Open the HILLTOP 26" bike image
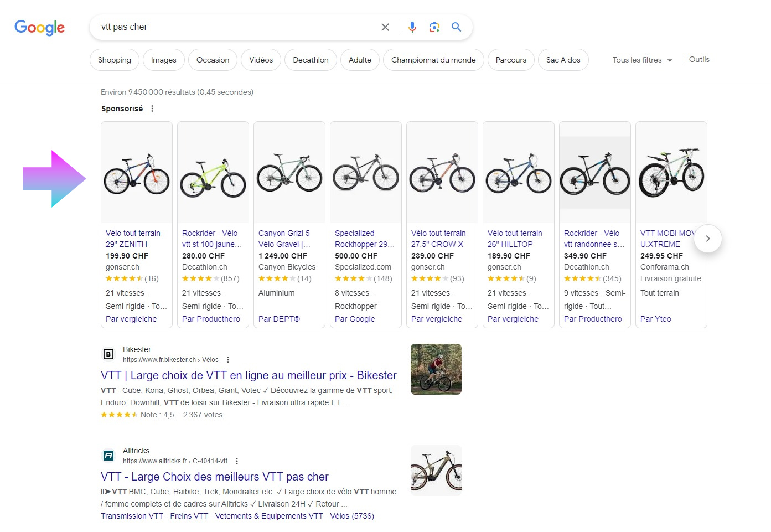Viewport: 771px width, 532px height. point(519,173)
